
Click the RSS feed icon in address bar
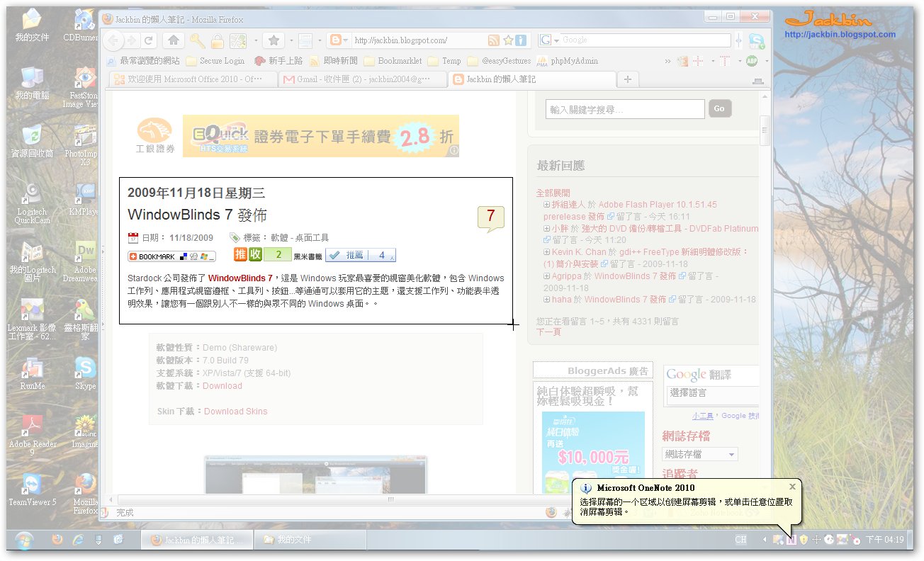coord(494,40)
